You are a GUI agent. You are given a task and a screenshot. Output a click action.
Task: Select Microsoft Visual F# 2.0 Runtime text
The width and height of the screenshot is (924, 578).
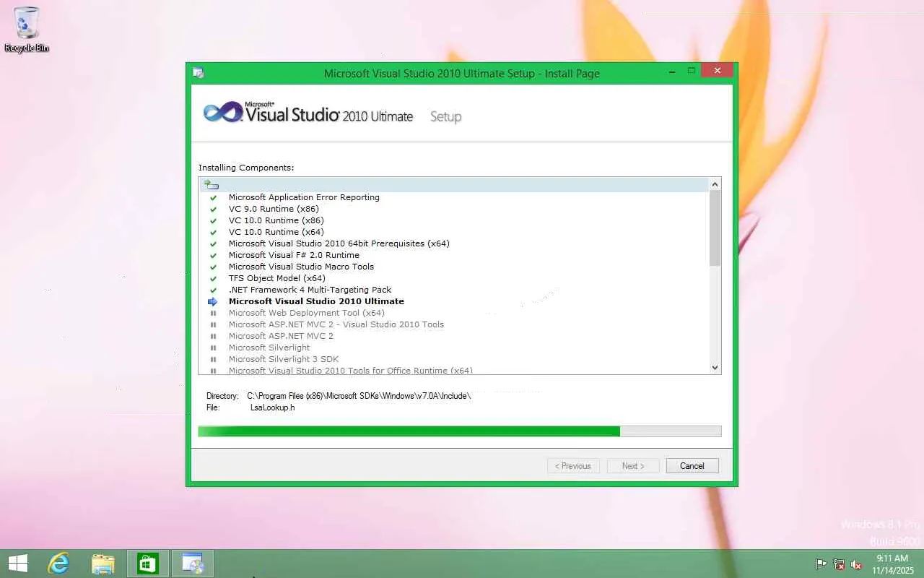(294, 255)
